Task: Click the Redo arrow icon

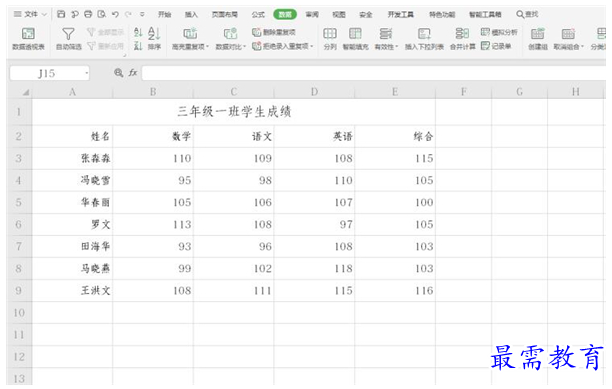Action: click(128, 14)
